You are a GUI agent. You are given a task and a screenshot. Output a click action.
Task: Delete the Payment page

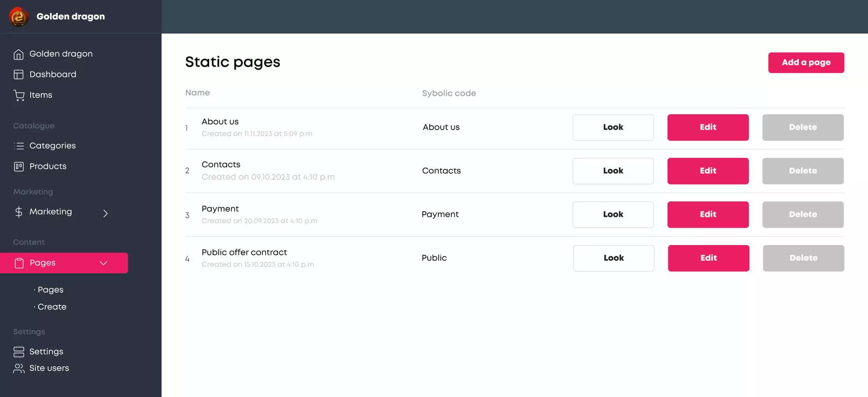tap(803, 214)
